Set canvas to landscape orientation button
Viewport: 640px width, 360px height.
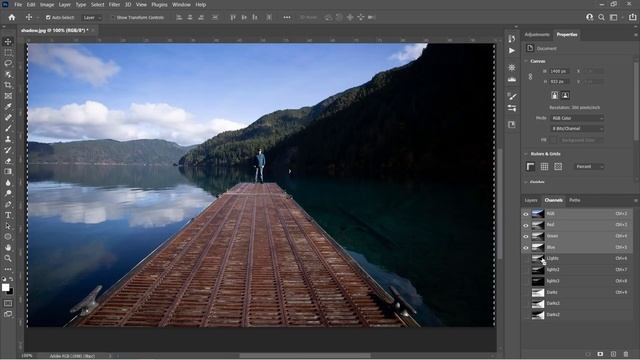565,96
